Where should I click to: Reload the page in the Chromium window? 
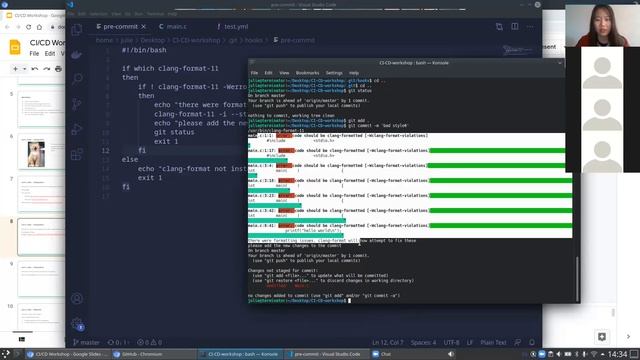(29, 27)
